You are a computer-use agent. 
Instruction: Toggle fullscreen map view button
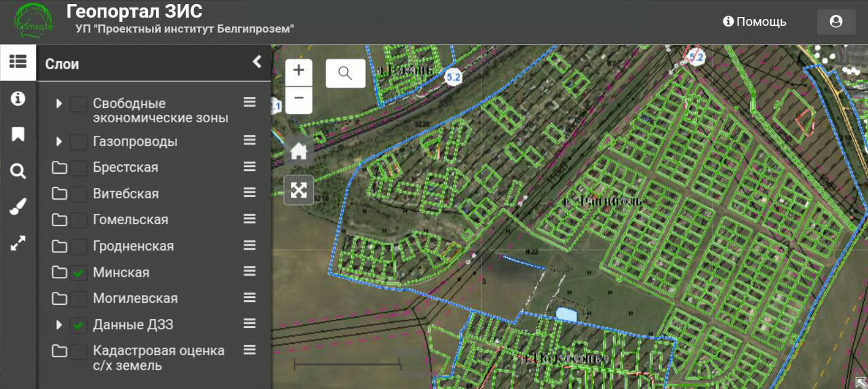tap(298, 190)
